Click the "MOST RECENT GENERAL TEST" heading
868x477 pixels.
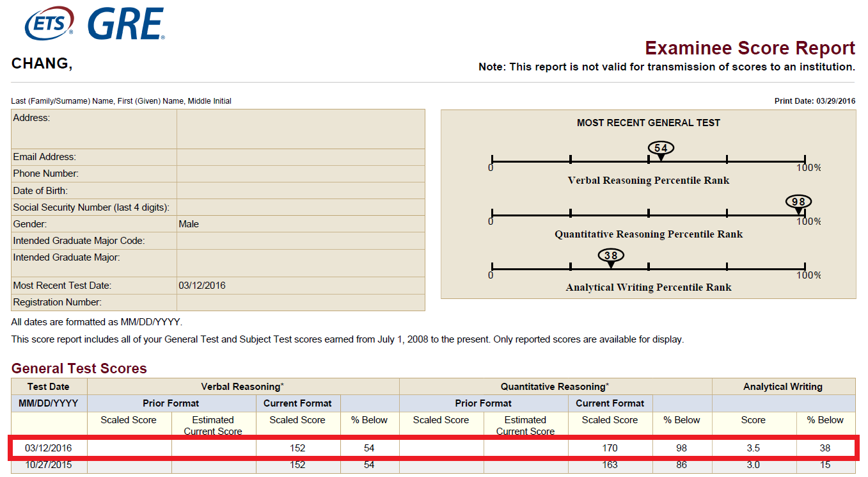(649, 123)
